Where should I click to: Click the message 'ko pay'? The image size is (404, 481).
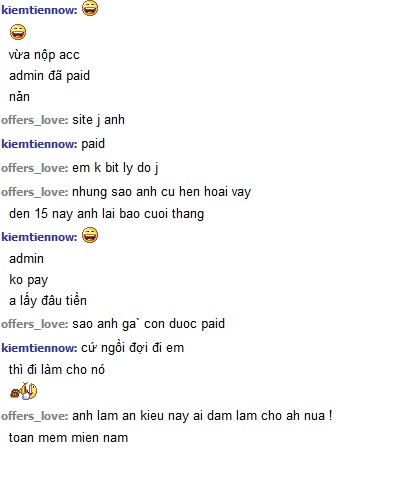coord(29,280)
